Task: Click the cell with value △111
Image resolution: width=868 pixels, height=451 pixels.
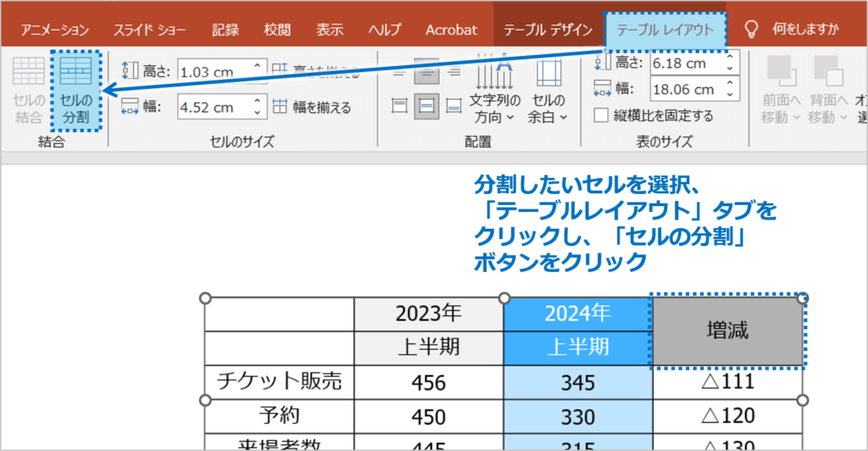Action: (727, 381)
